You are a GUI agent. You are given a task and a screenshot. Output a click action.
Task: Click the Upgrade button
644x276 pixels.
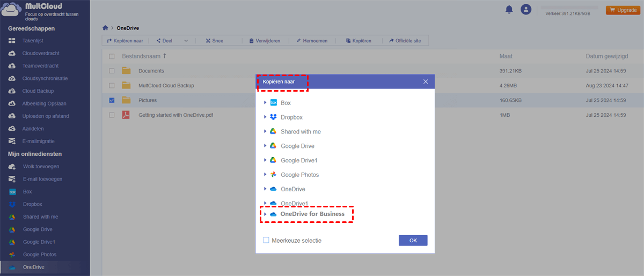[x=623, y=10]
